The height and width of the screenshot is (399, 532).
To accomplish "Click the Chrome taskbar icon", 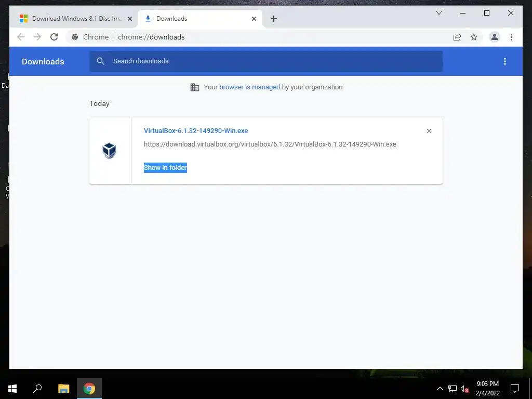I will tap(89, 389).
